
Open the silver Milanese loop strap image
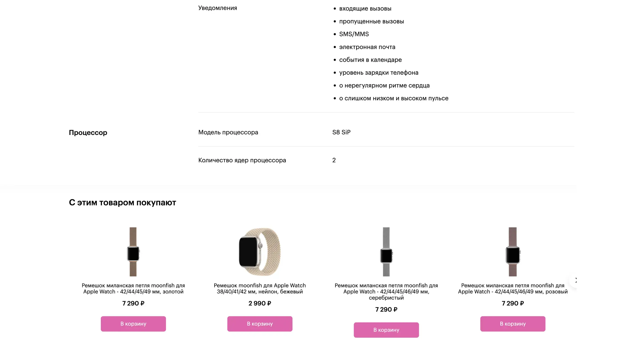tap(386, 252)
